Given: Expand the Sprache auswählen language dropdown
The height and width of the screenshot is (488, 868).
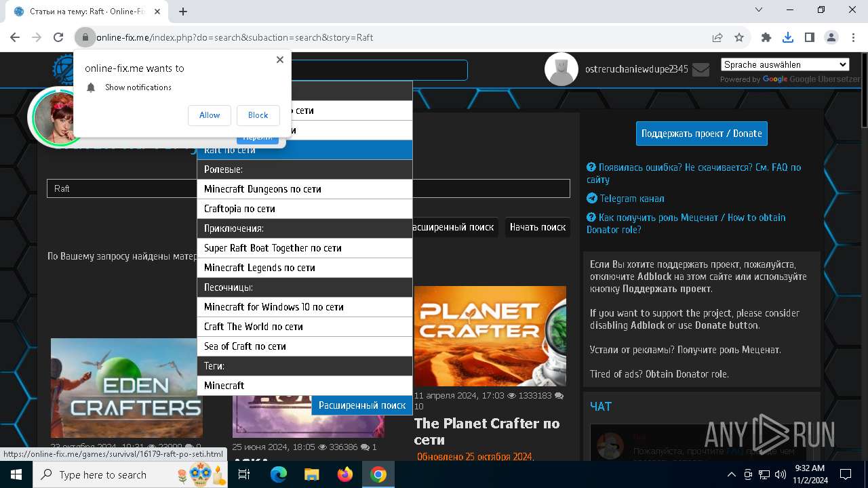Looking at the screenshot, I should pyautogui.click(x=785, y=64).
